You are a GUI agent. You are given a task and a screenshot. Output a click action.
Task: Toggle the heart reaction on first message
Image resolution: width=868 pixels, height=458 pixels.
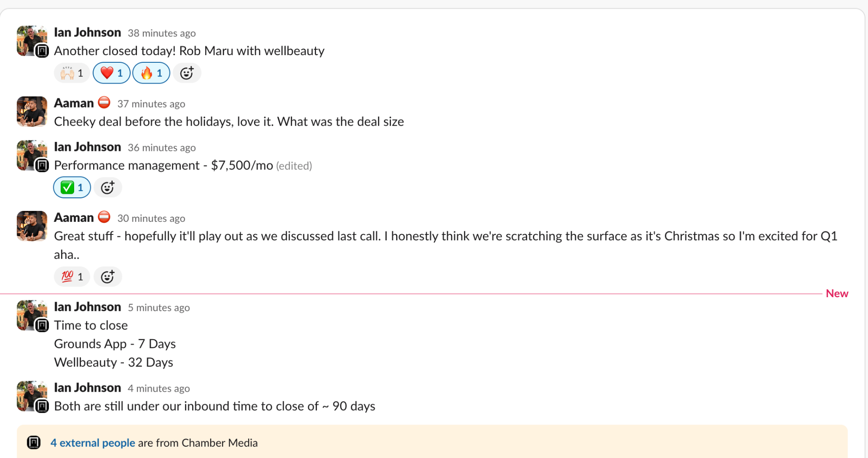tap(111, 73)
